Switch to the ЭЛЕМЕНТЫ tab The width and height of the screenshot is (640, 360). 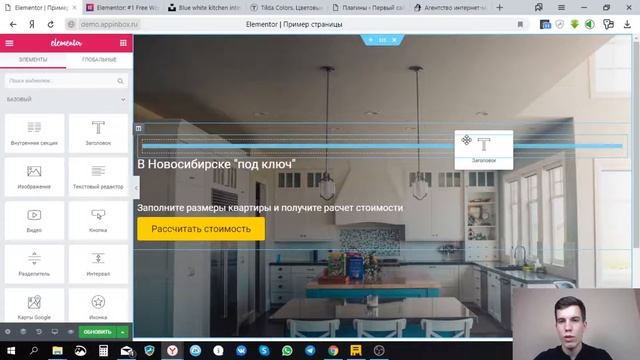(x=33, y=60)
